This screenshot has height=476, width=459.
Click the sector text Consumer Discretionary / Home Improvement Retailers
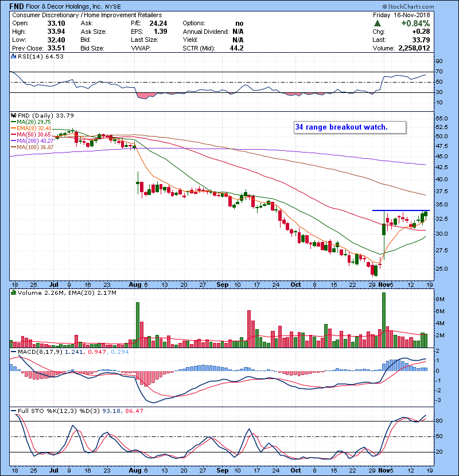pyautogui.click(x=87, y=15)
